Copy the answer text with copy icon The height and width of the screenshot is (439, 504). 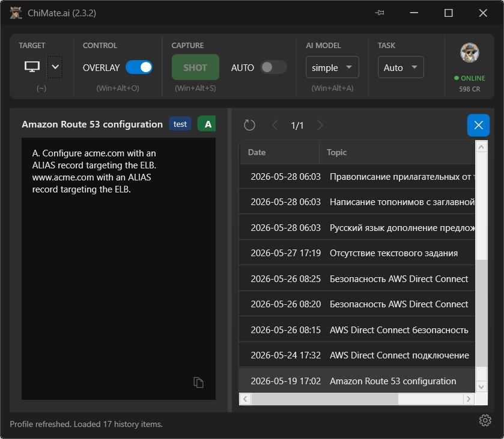tap(198, 382)
